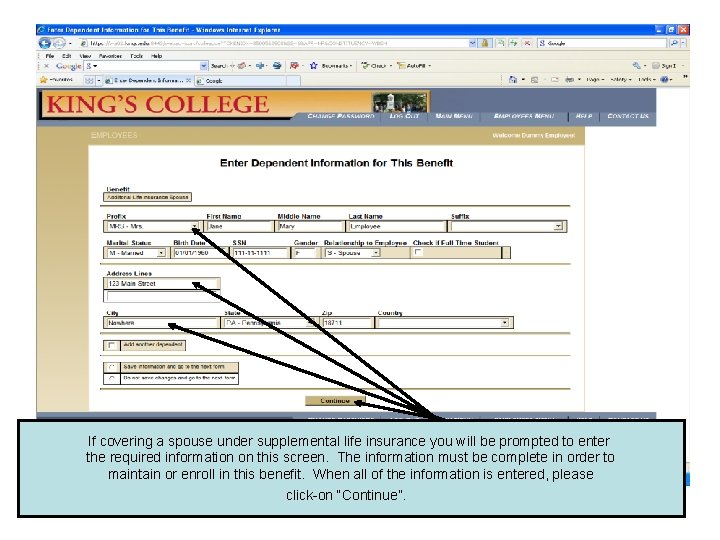Click the First Name field containing Jane
The width and height of the screenshot is (720, 540).
[239, 226]
